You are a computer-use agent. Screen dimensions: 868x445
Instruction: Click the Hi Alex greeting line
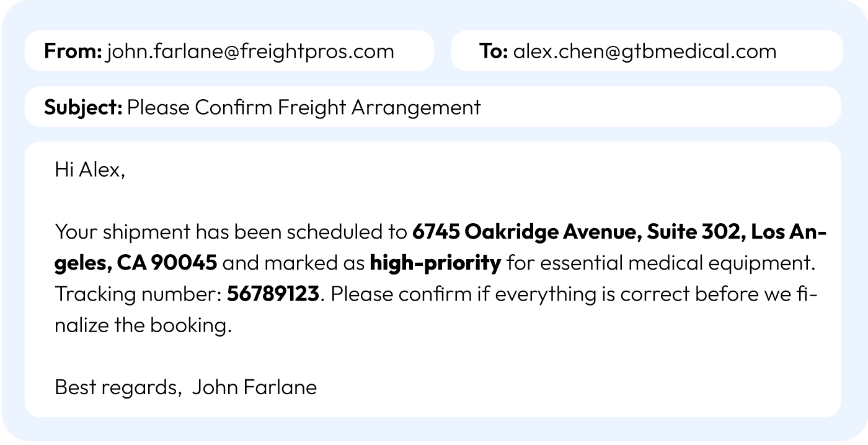tap(90, 170)
